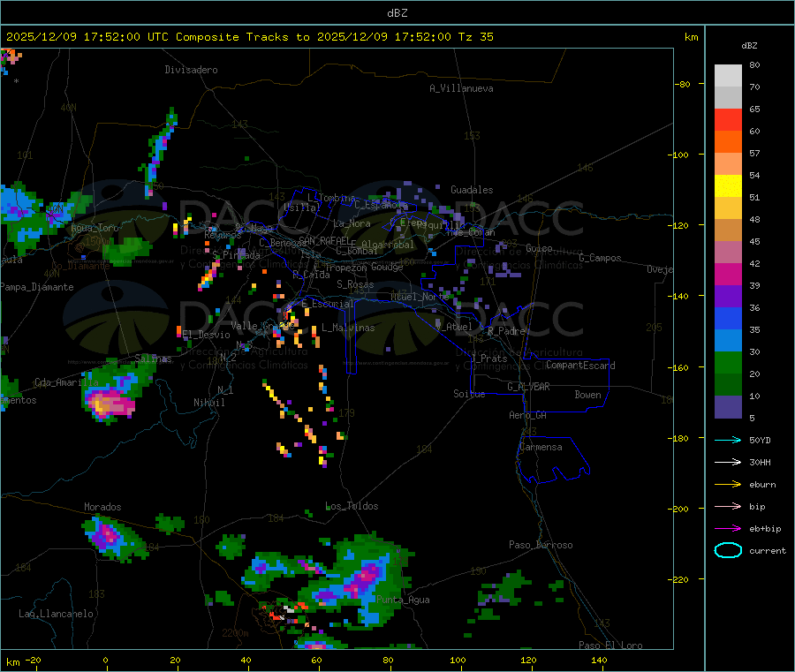The height and width of the screenshot is (672, 795).
Task: Click the Salinas place label
Action: pyautogui.click(x=153, y=359)
